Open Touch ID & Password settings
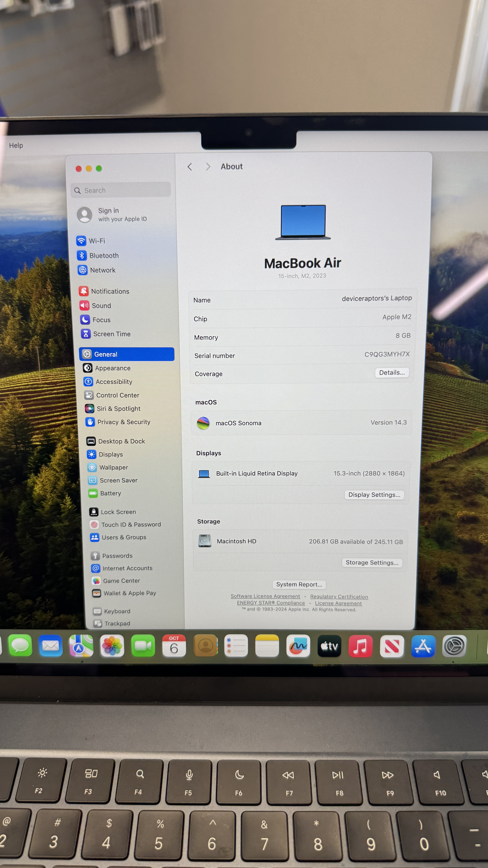Image resolution: width=488 pixels, height=868 pixels. (x=131, y=525)
